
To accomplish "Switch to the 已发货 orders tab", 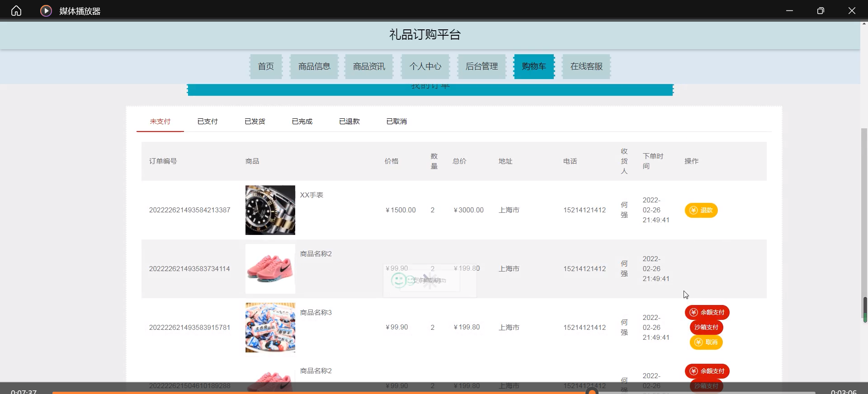I will point(255,122).
